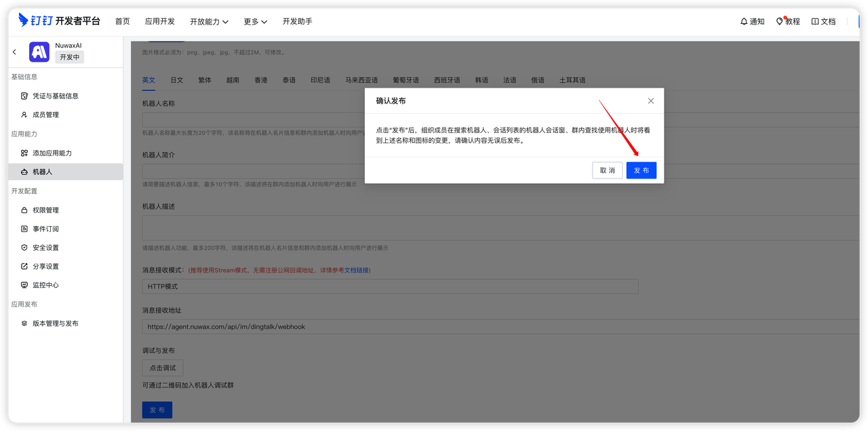Image resolution: width=868 pixels, height=431 pixels.
Task: Close the 确认发布 dialog with X
Action: [651, 100]
